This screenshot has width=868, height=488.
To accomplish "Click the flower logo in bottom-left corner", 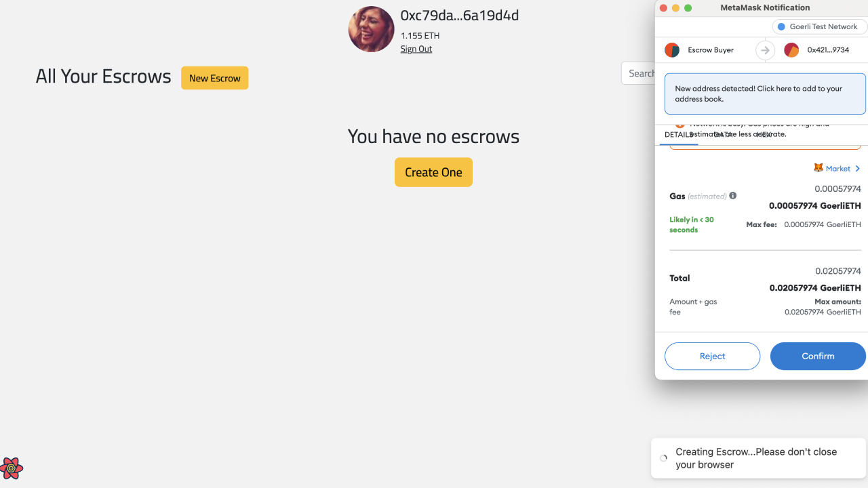I will pyautogui.click(x=12, y=468).
